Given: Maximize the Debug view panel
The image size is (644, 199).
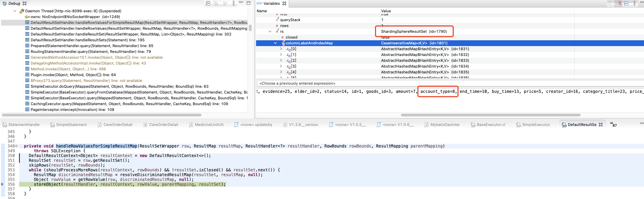Looking at the screenshot, I should point(249,3).
